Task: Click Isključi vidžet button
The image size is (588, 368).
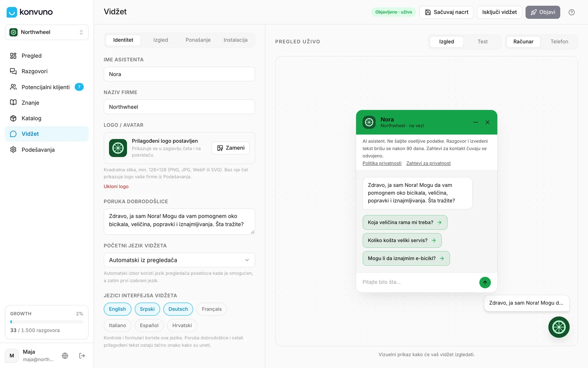Action: (499, 12)
